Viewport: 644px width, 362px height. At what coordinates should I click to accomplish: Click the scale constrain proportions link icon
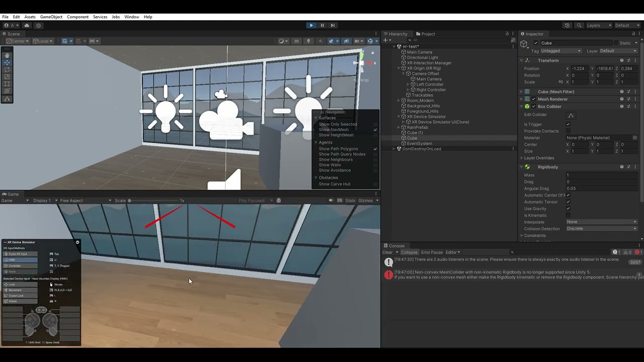pyautogui.click(x=560, y=82)
